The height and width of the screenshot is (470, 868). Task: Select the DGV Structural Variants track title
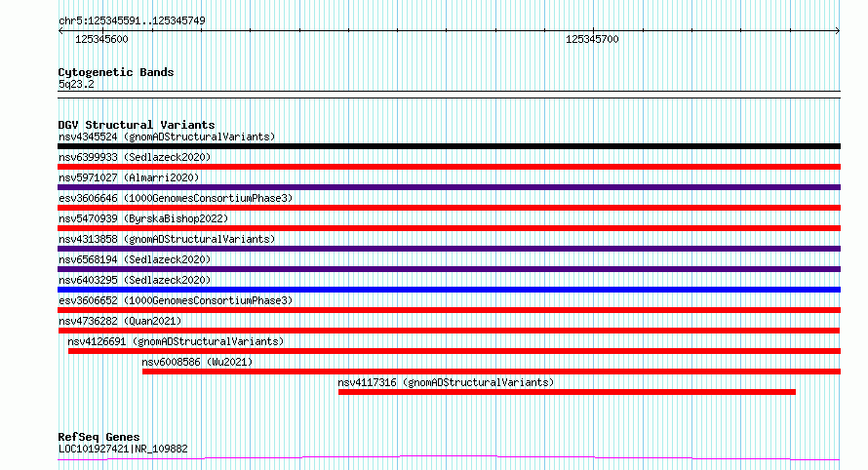[x=137, y=125]
